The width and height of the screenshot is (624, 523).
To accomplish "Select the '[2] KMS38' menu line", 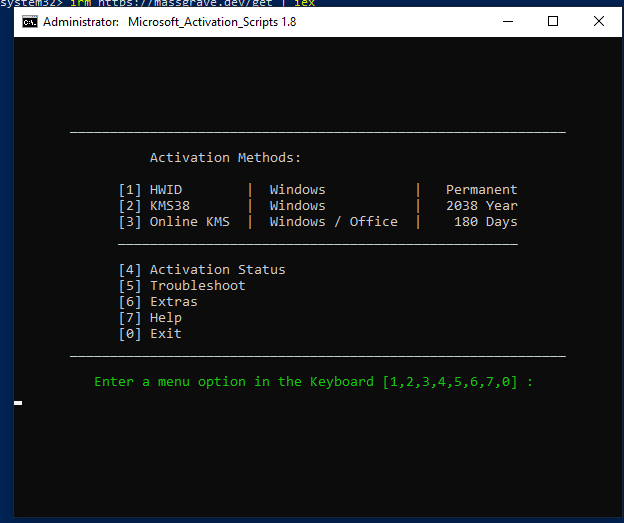I will tap(154, 206).
